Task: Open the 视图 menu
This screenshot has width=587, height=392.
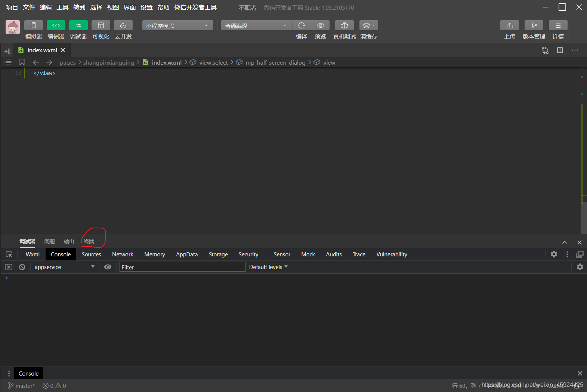Action: pos(113,7)
